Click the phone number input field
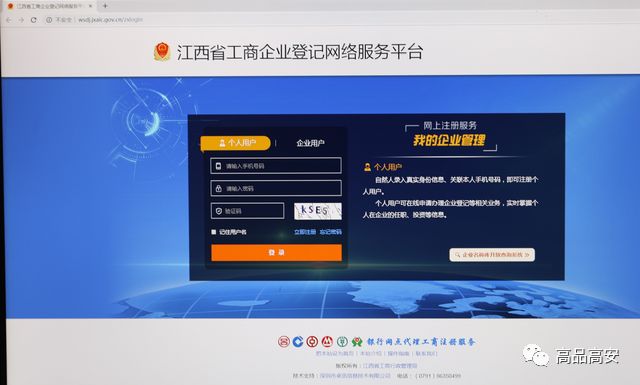640x385 pixels. [x=276, y=166]
